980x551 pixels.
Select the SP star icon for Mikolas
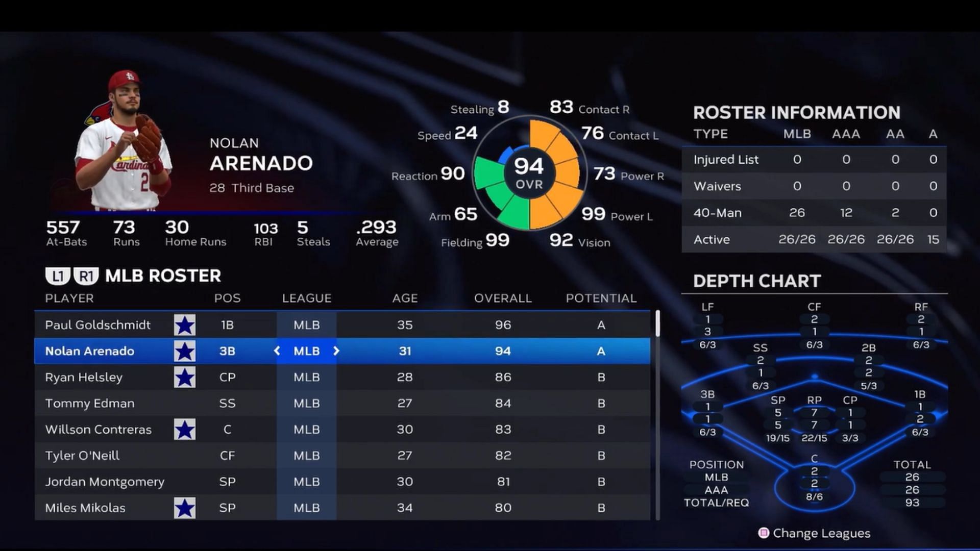pyautogui.click(x=184, y=507)
